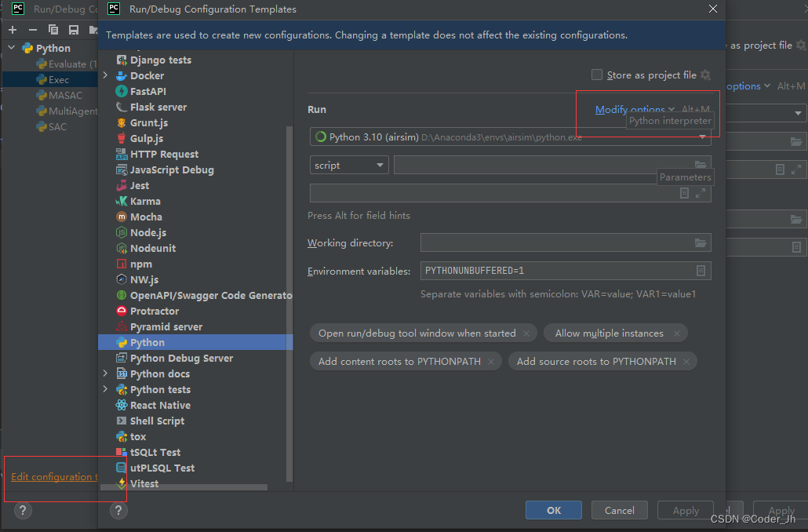Select Exec configuration in background tree

50,80
